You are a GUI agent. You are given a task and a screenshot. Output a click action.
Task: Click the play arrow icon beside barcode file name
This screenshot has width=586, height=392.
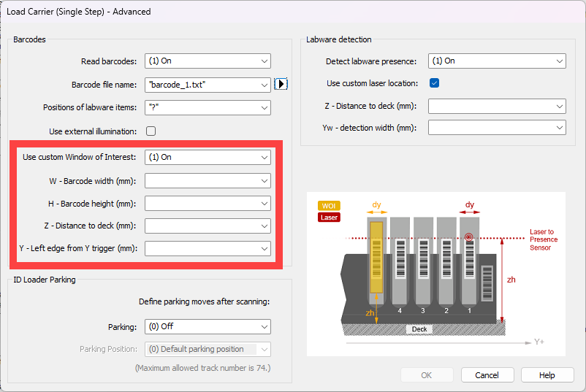(x=281, y=85)
